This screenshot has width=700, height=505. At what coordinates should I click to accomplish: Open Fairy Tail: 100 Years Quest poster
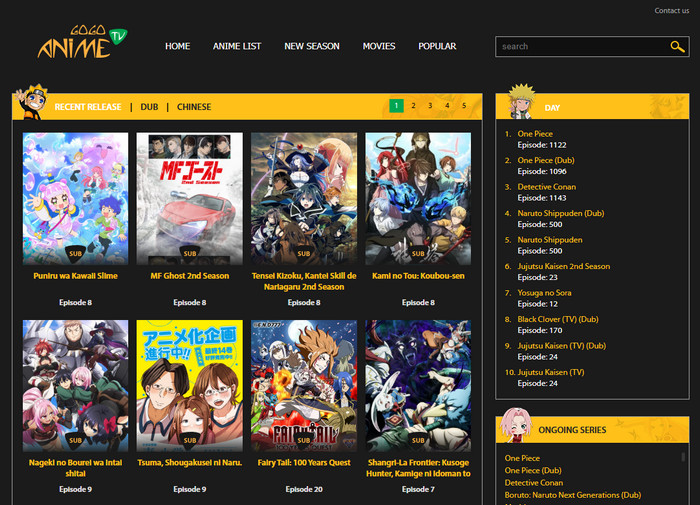(x=304, y=385)
